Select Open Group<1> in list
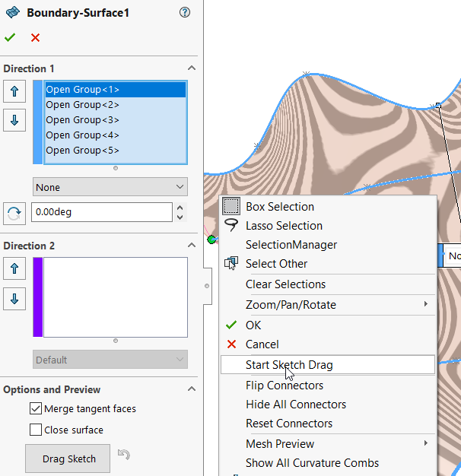Viewport: 461px width, 476px height. point(116,90)
